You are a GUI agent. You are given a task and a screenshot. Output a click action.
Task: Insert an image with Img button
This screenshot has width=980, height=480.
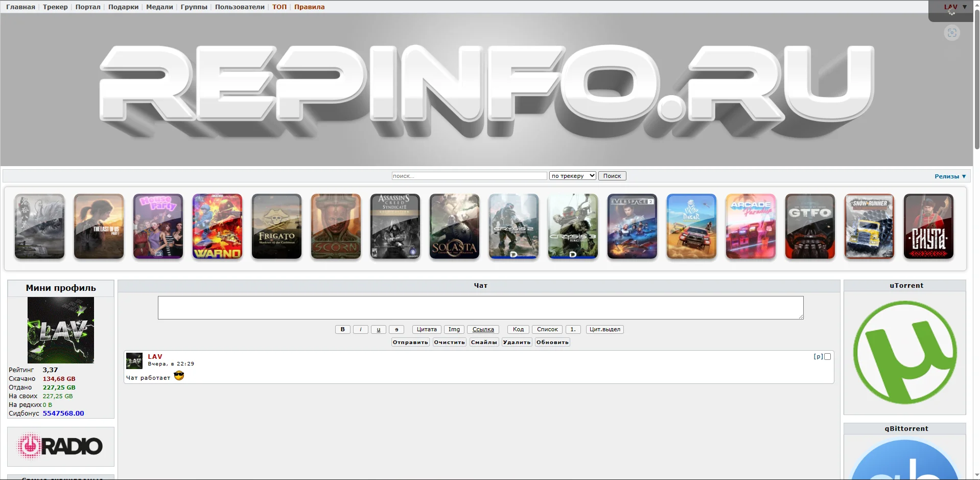454,329
